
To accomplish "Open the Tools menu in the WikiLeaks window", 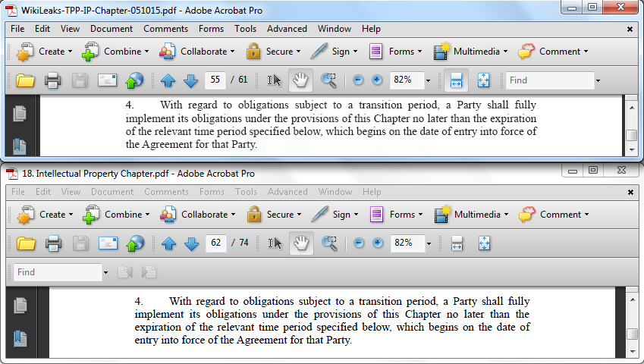I will (x=245, y=29).
